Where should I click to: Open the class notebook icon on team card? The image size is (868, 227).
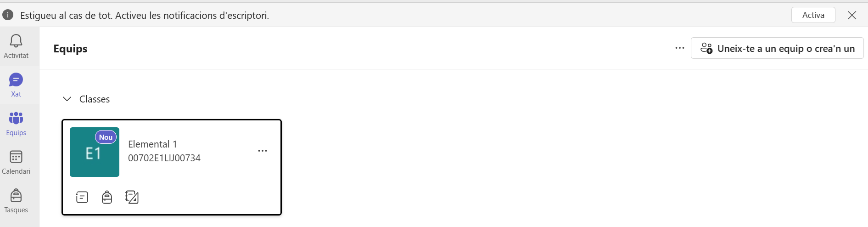pyautogui.click(x=132, y=197)
